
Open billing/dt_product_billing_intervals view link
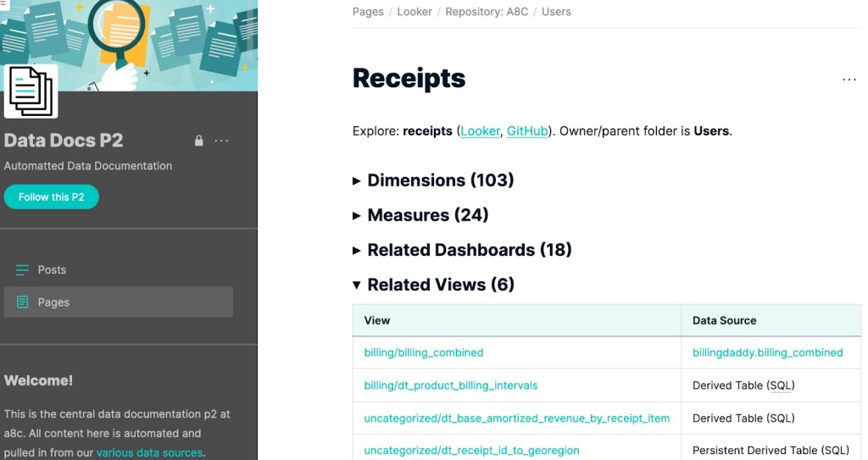tap(451, 385)
